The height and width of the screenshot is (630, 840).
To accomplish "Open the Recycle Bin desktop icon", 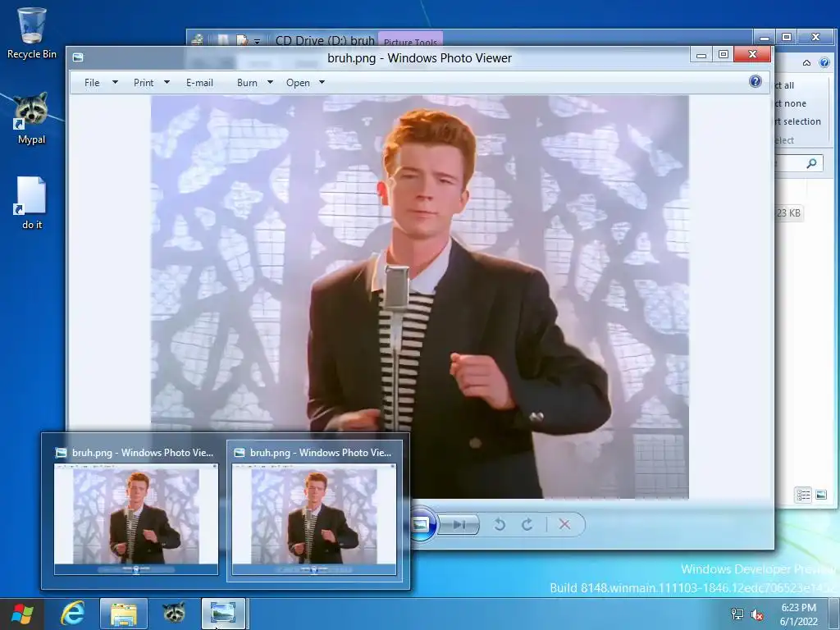I will click(x=32, y=33).
